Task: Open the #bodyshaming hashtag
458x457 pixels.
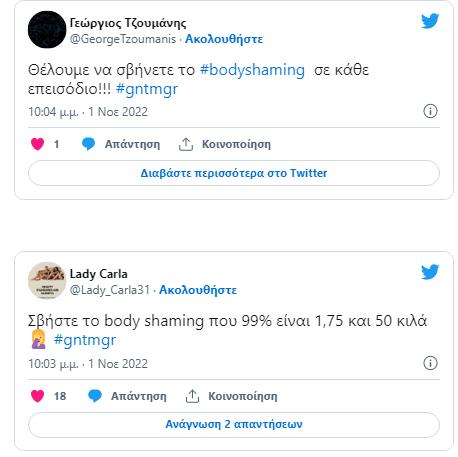Action: pyautogui.click(x=252, y=70)
